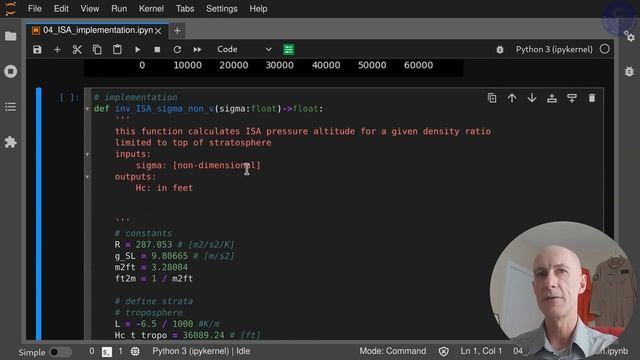Insert a cell above this cell
The height and width of the screenshot is (360, 640).
[x=552, y=98]
